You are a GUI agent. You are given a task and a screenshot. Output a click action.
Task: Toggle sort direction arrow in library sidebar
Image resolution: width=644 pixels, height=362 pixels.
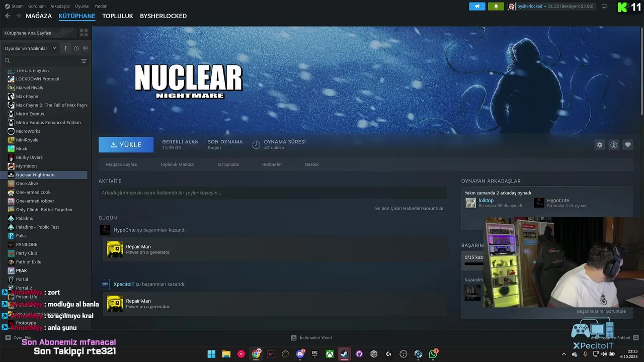pos(65,48)
